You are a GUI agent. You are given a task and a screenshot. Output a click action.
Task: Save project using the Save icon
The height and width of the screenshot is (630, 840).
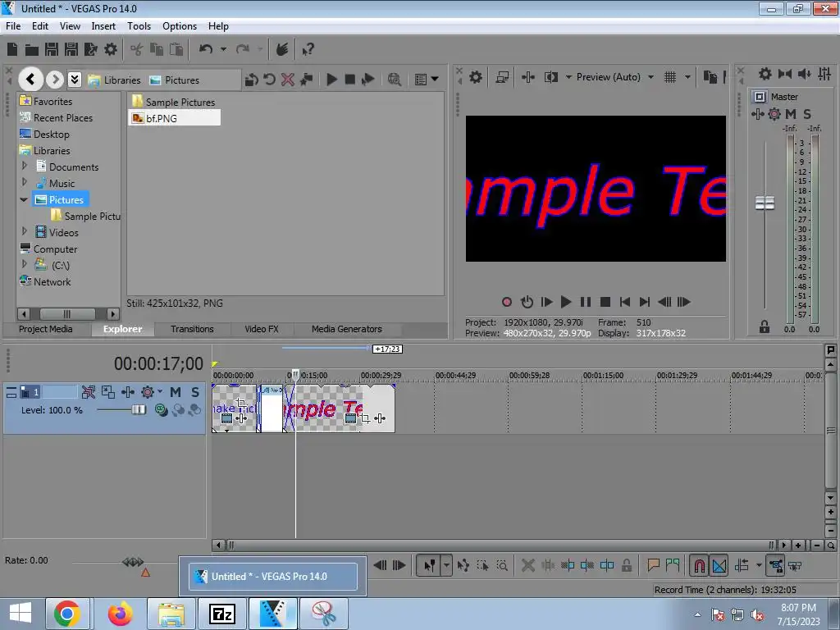52,49
